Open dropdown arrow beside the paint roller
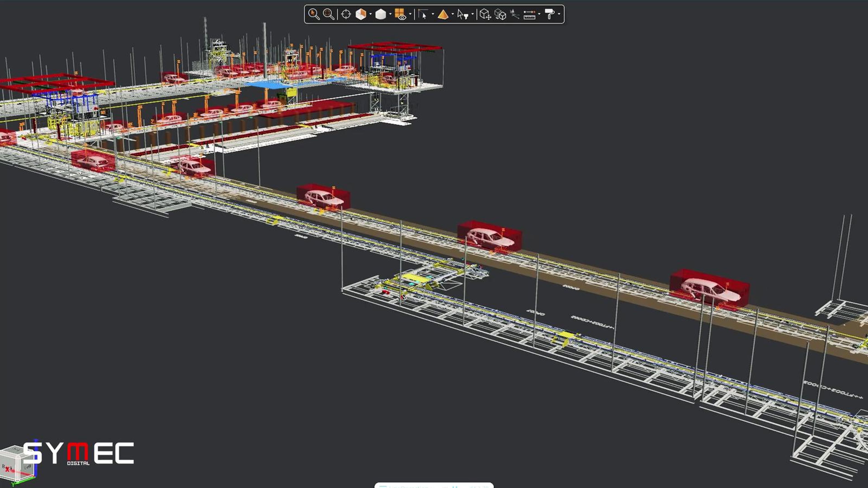This screenshot has width=868, height=488. [559, 14]
